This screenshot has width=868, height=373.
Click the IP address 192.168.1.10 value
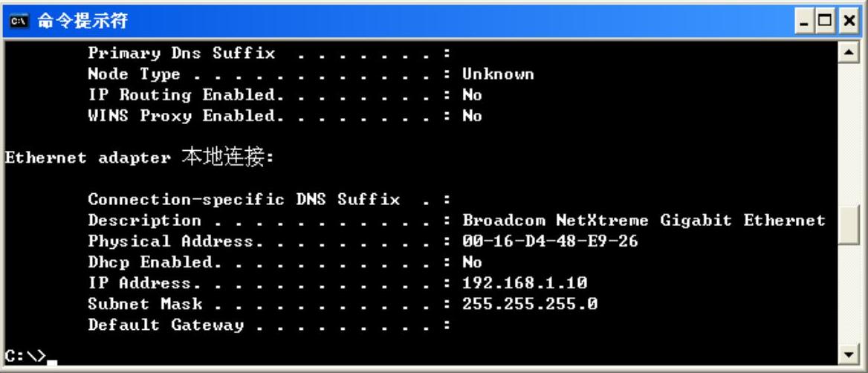tap(524, 283)
